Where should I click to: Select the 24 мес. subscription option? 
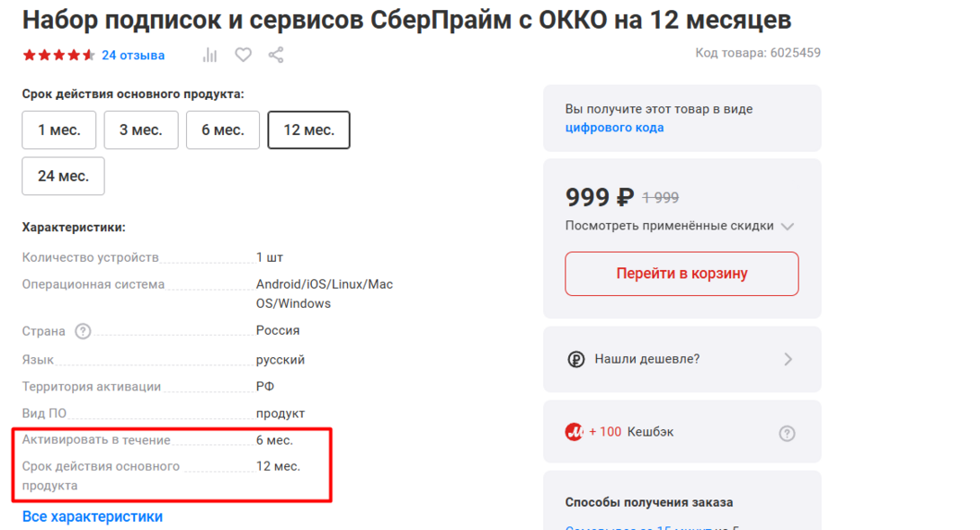[x=63, y=175]
